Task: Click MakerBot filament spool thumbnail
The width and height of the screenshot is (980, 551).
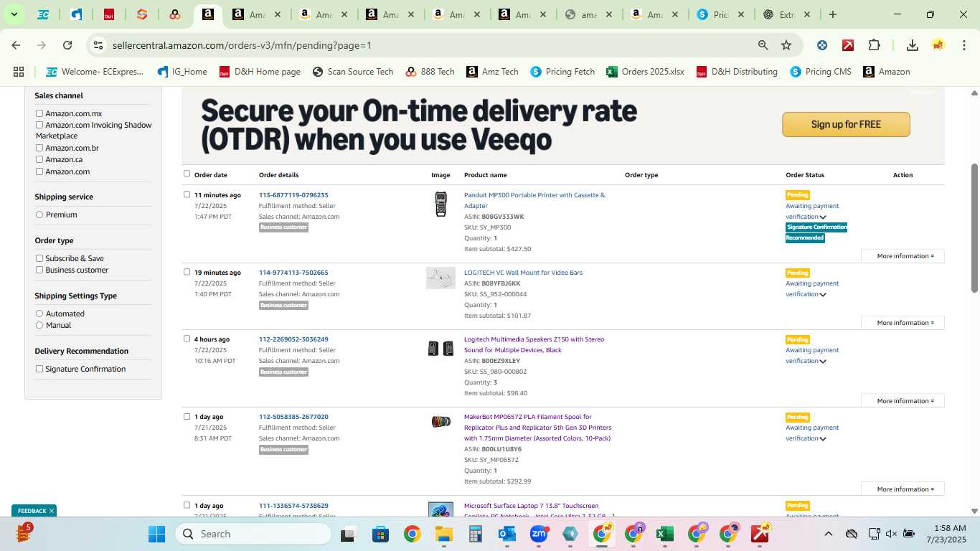Action: 440,422
